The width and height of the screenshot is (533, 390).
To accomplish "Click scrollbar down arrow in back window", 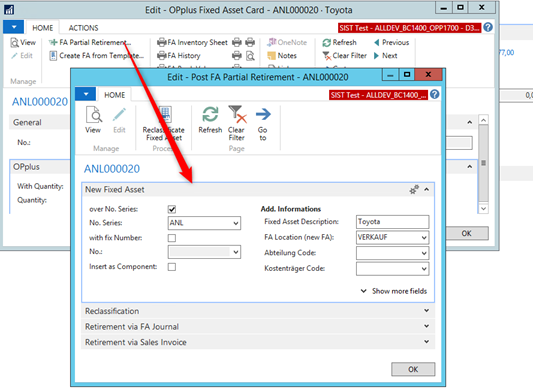I will coord(483,208).
